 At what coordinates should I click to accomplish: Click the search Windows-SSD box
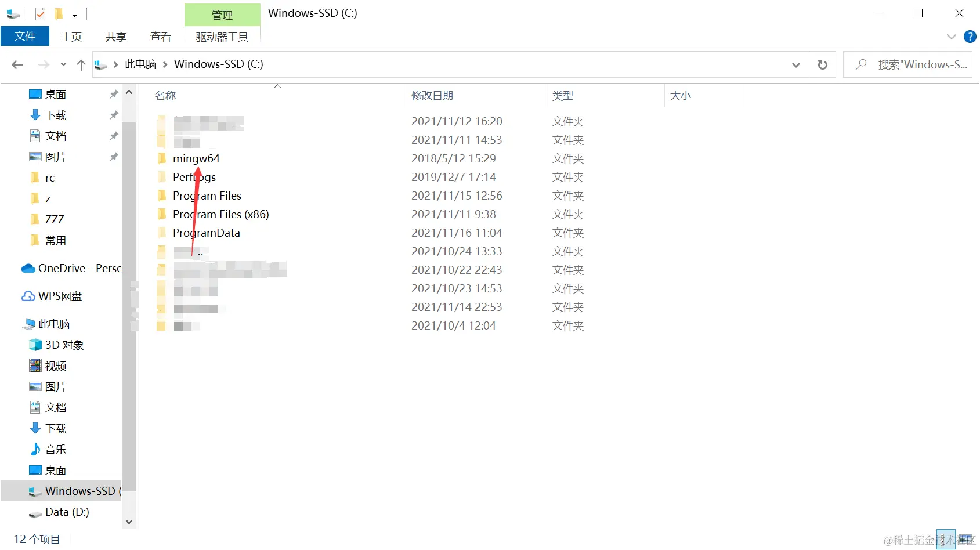908,64
